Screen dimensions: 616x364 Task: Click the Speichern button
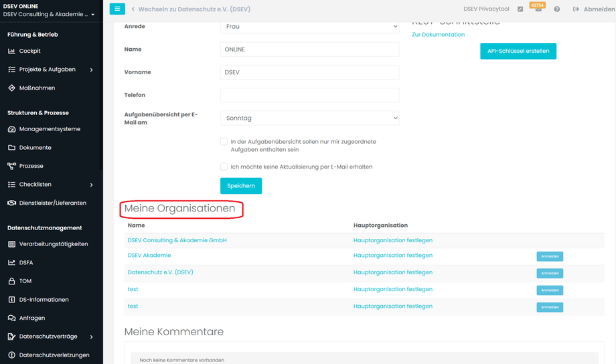tap(241, 186)
